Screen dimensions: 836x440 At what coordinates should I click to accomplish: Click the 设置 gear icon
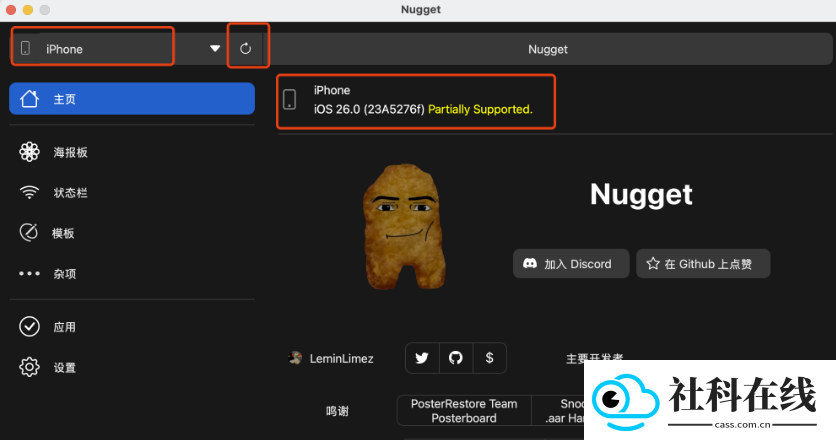click(x=29, y=367)
